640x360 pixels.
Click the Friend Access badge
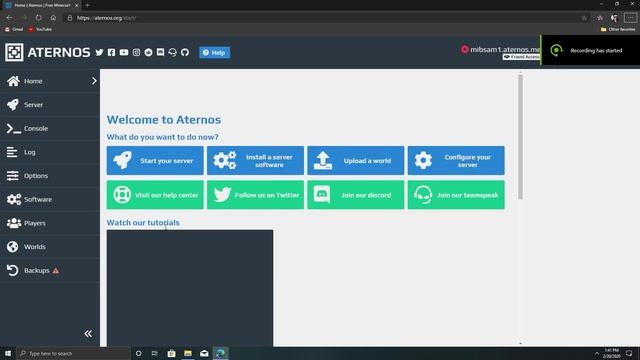(521, 57)
